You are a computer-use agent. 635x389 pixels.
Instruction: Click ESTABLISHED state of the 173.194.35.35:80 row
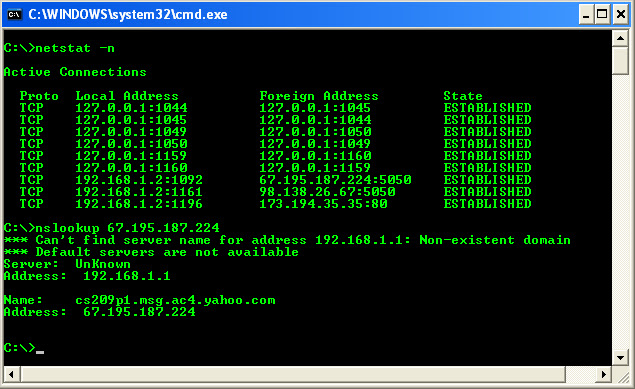[487, 204]
